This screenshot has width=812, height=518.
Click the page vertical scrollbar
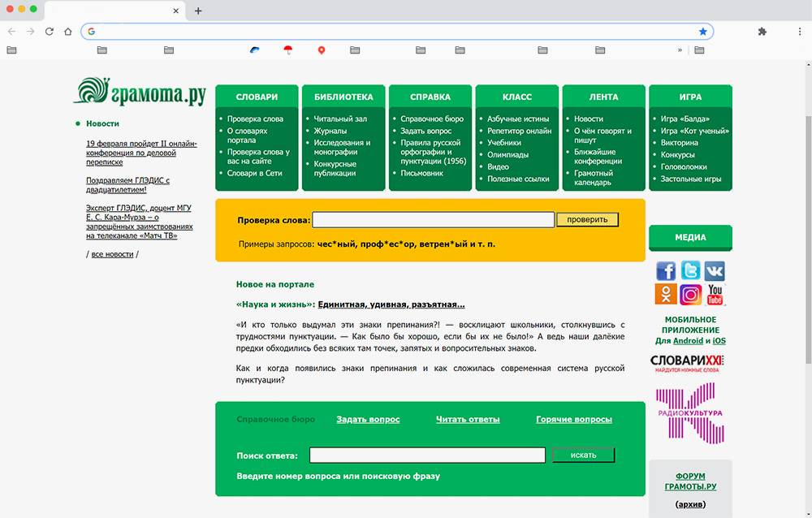pyautogui.click(x=809, y=240)
